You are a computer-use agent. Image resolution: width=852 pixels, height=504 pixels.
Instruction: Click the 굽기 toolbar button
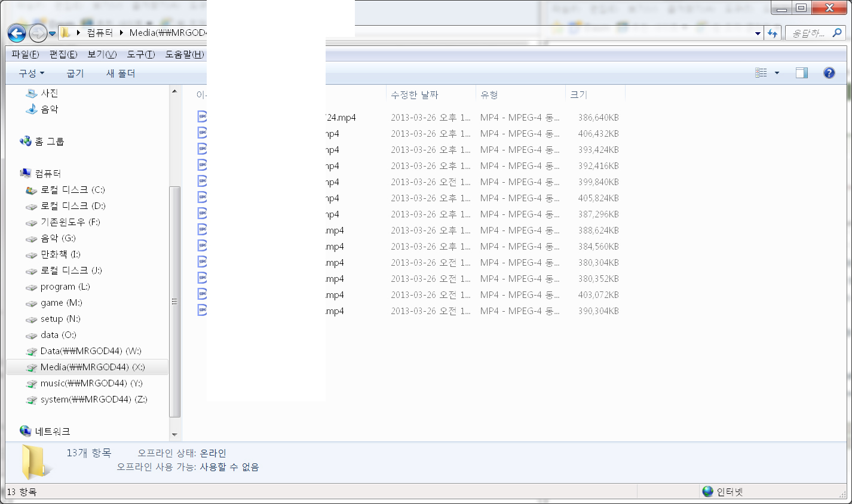pyautogui.click(x=75, y=73)
